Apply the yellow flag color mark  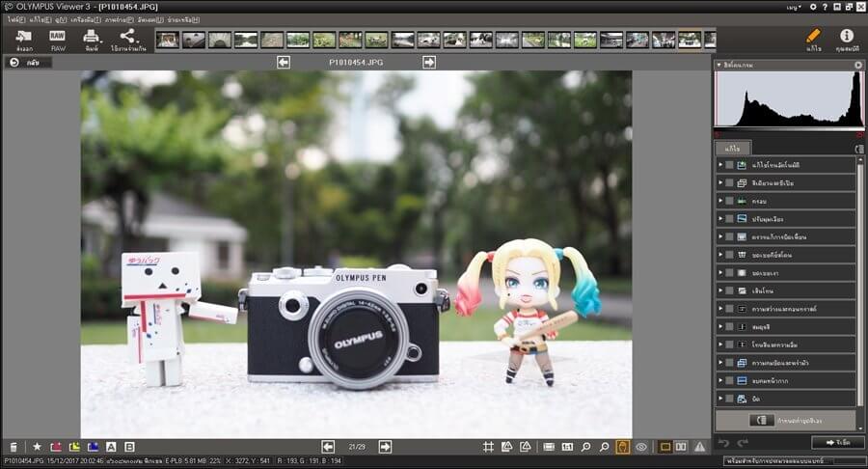(74, 446)
